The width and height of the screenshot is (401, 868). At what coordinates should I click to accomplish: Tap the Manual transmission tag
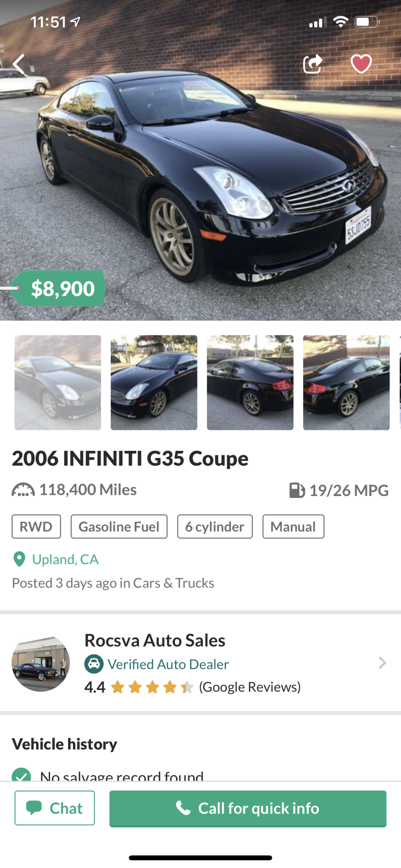293,527
